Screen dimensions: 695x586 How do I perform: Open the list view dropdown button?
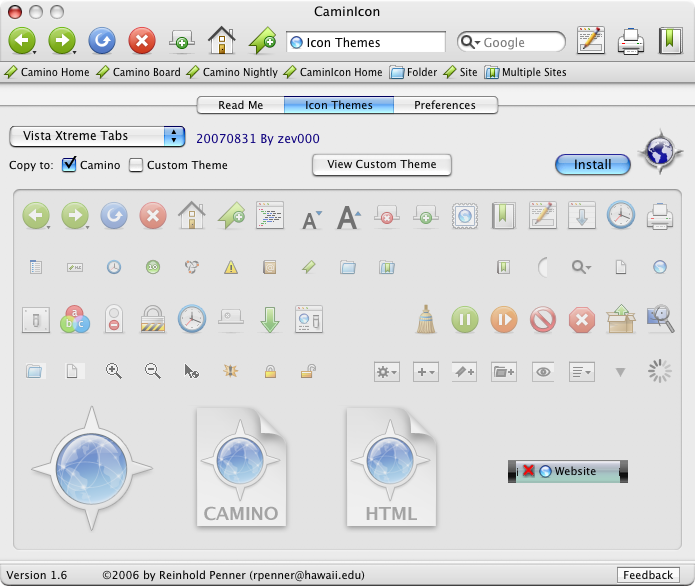click(x=582, y=372)
